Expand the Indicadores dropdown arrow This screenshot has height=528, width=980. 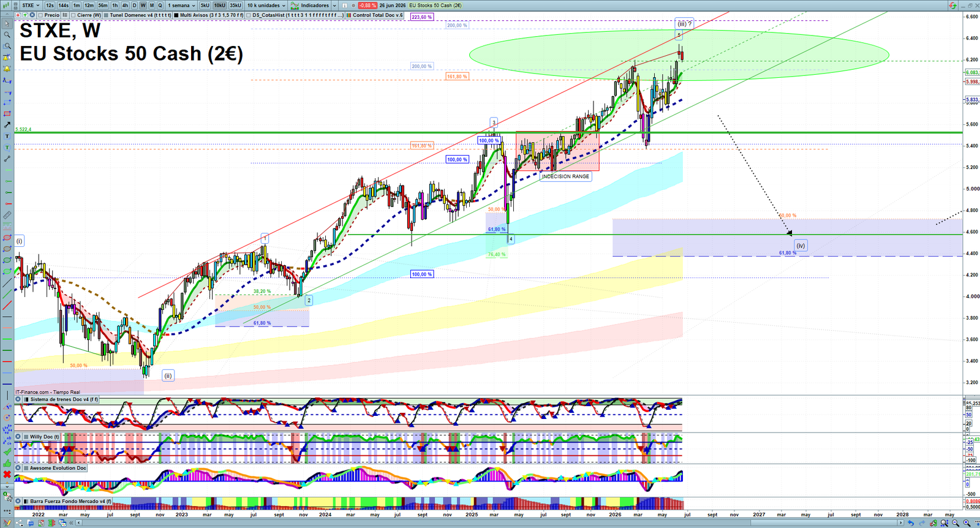tap(334, 5)
